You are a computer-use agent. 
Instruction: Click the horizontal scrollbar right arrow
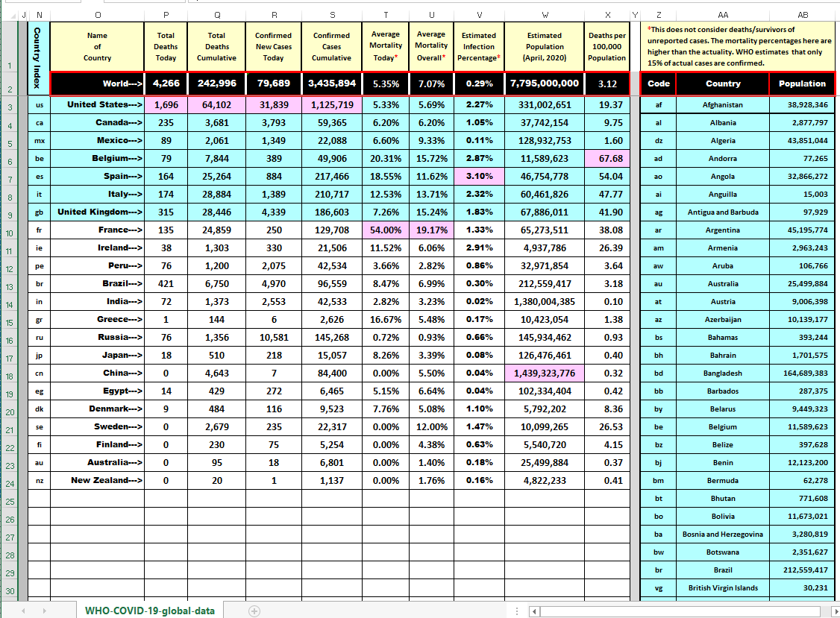click(836, 611)
